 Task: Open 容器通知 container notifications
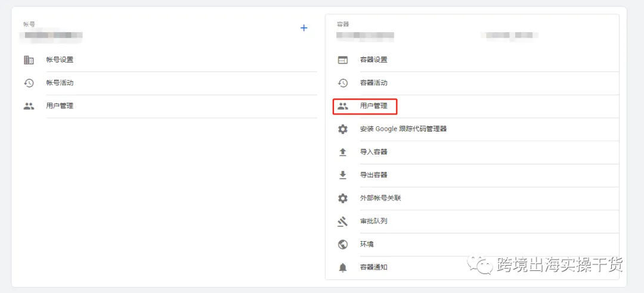pos(374,267)
